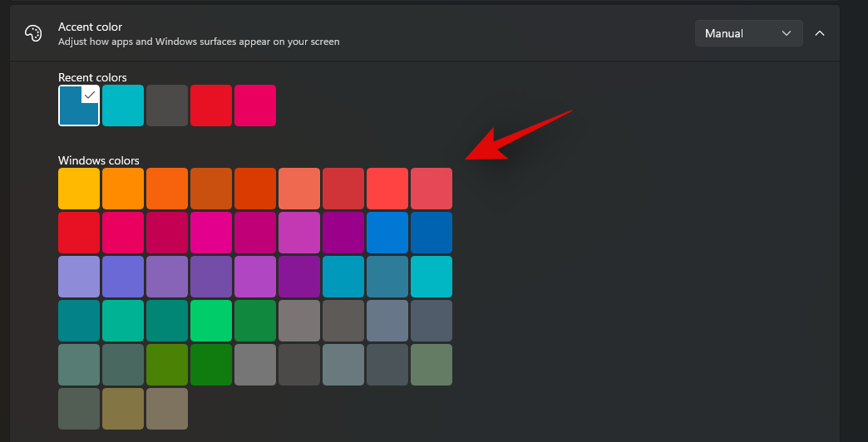Image resolution: width=868 pixels, height=442 pixels.
Task: Choose the dark gray recent color
Action: point(167,106)
